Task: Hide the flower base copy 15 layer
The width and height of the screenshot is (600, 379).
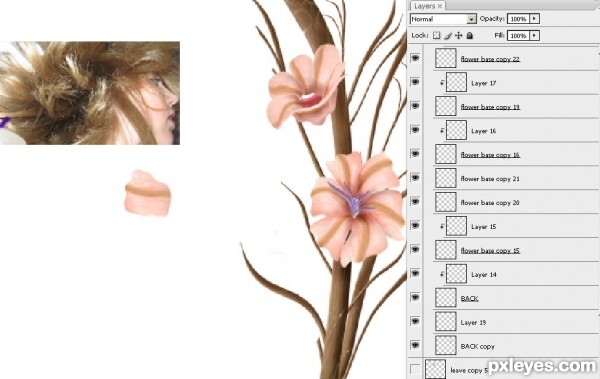Action: point(415,249)
